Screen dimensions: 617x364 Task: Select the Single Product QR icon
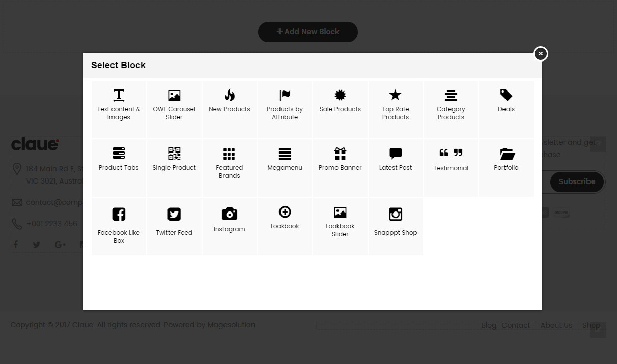tap(174, 154)
